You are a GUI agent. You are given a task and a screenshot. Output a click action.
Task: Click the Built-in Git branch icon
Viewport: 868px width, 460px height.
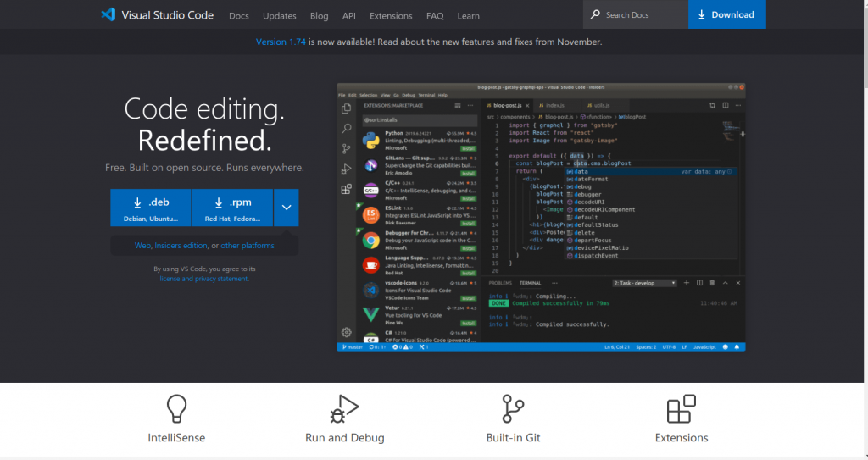coord(513,408)
